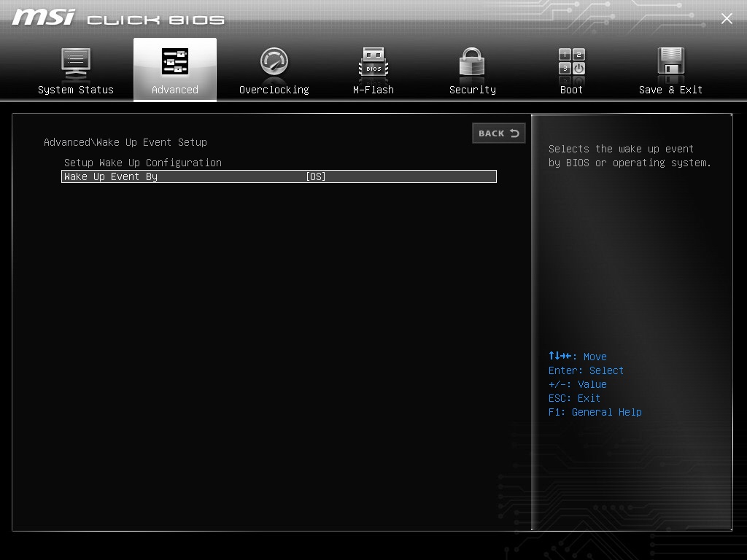Image resolution: width=747 pixels, height=560 pixels.
Task: Click the +/-: Value hint text
Action: 578,384
